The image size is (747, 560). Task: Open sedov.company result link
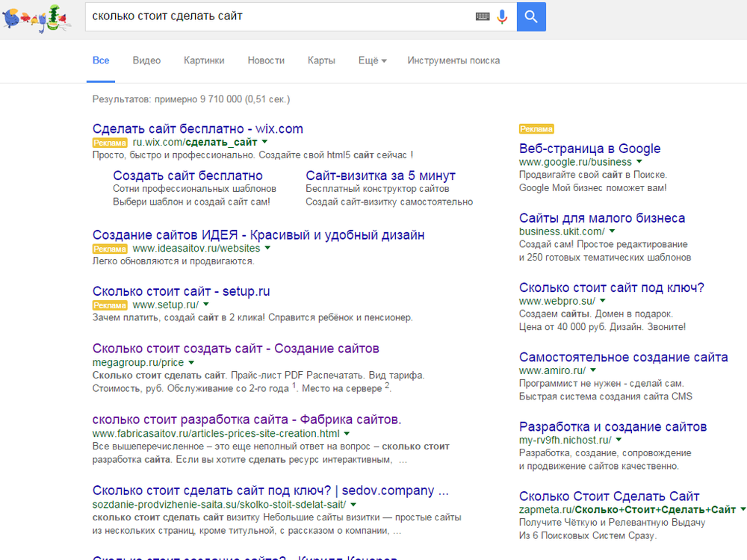point(270,491)
